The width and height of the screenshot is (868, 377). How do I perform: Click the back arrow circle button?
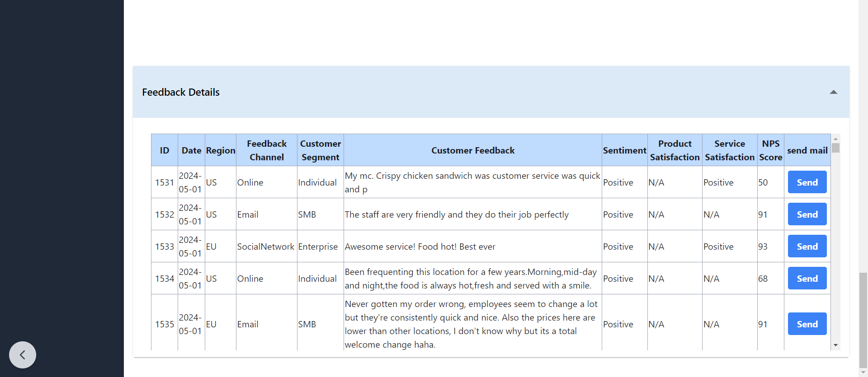[x=23, y=355]
